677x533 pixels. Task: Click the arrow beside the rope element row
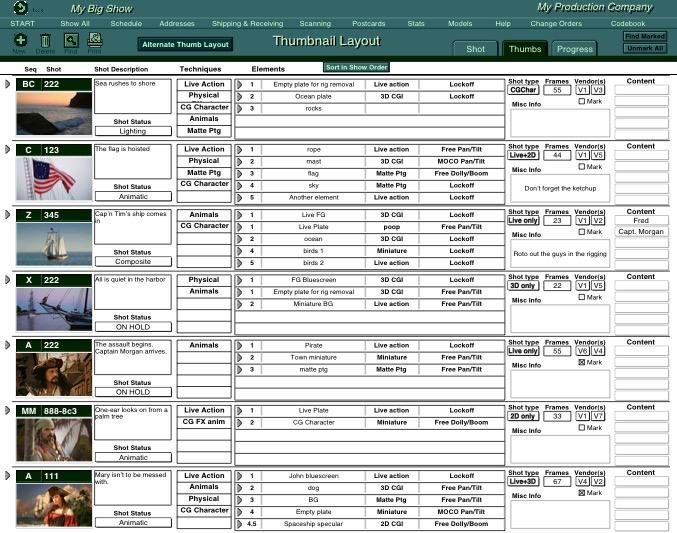point(240,150)
